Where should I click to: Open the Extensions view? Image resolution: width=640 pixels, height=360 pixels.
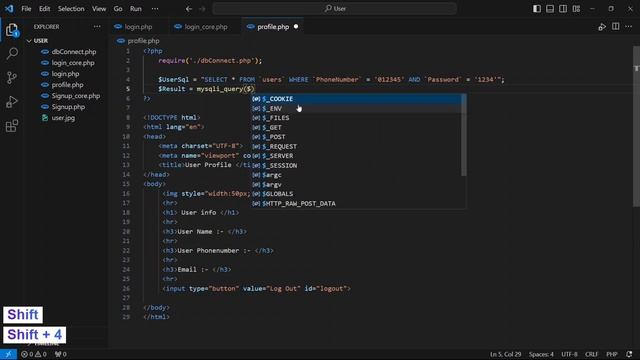[x=12, y=126]
